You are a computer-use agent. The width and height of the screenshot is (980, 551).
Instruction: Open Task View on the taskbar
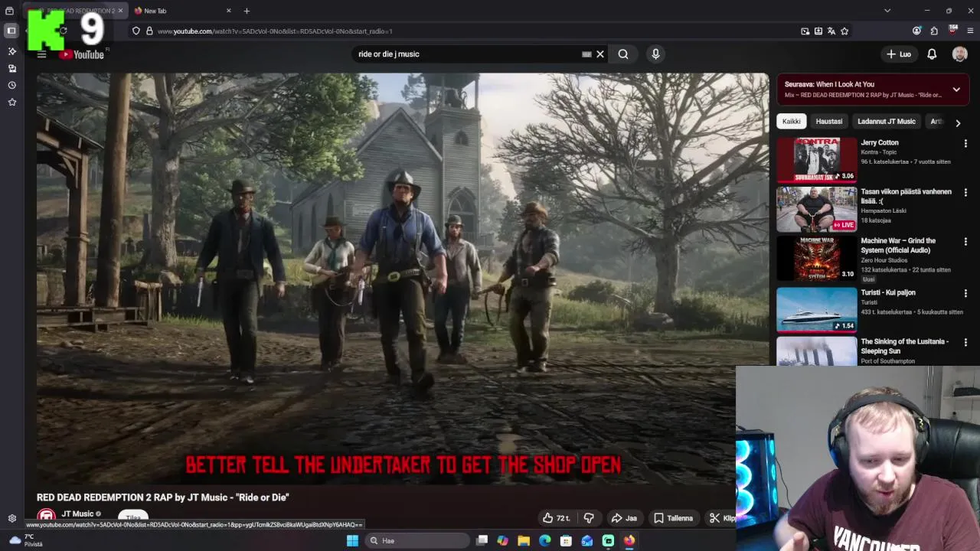(x=482, y=540)
